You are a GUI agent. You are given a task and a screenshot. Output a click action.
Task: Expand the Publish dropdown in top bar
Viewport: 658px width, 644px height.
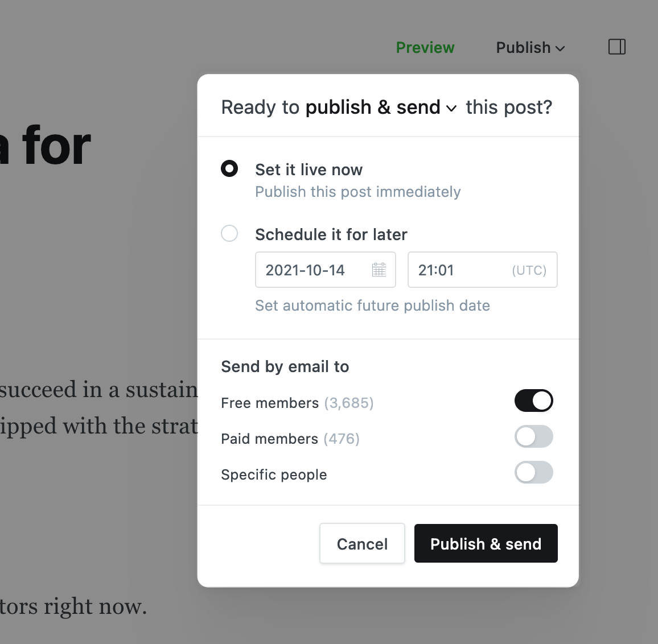[530, 48]
